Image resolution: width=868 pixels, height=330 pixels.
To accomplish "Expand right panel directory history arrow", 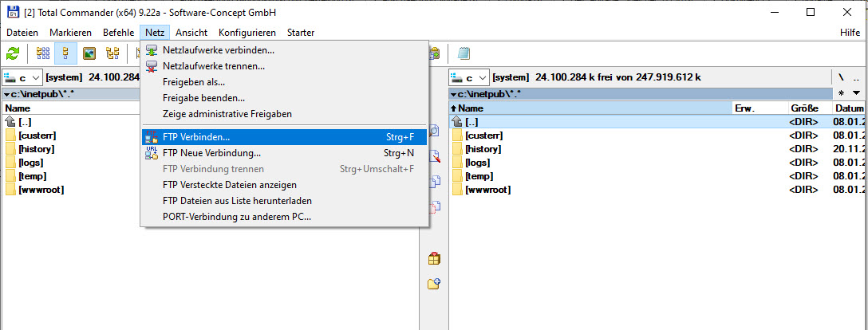I will pos(856,93).
